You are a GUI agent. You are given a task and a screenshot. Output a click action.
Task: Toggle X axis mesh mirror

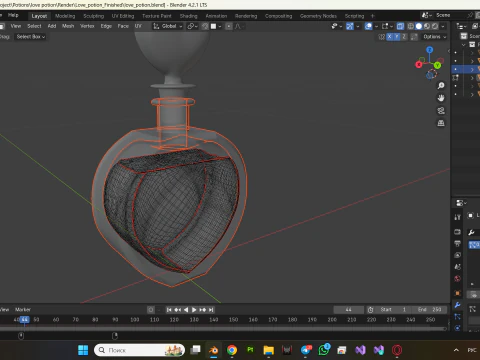(389, 37)
